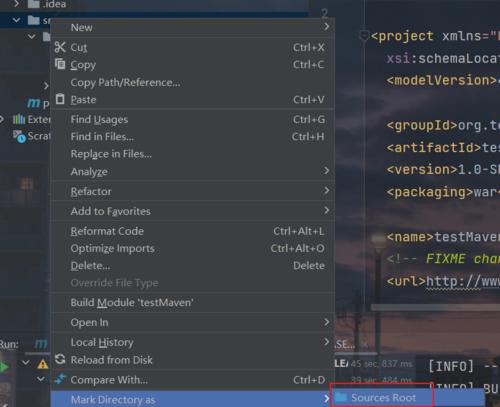
Task: Click the Compare With arrows icon
Action: pos(60,379)
